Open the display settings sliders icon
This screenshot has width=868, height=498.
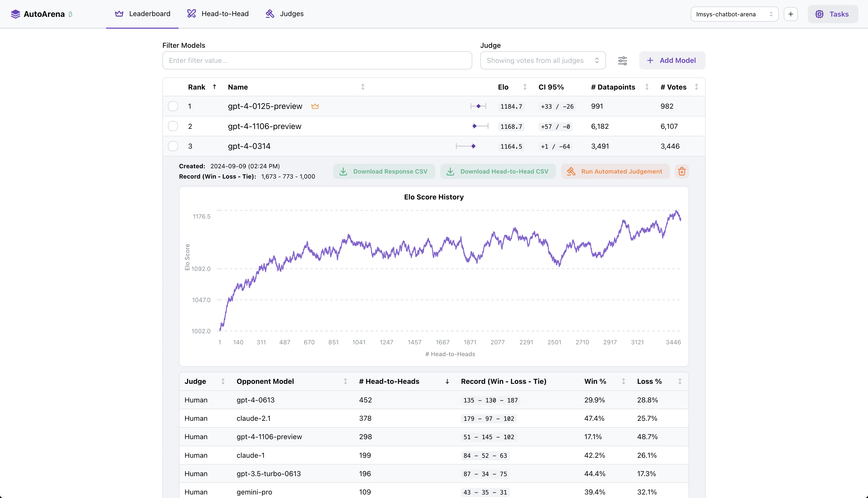point(623,61)
